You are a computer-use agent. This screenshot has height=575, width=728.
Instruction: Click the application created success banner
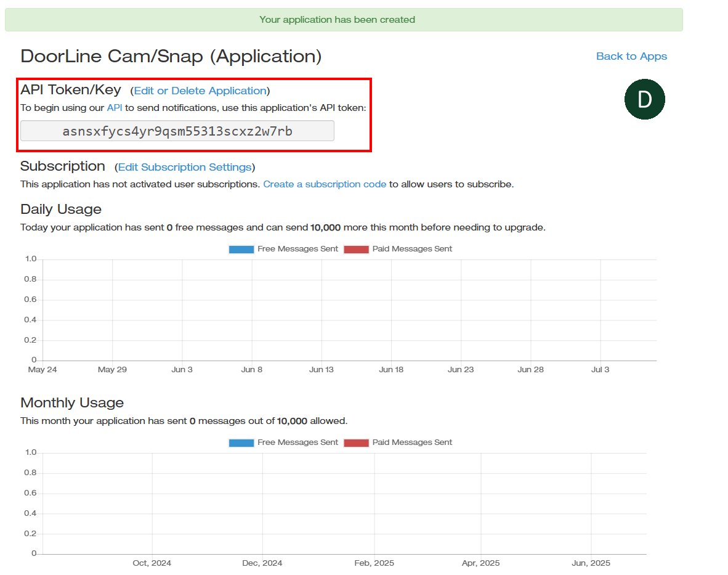coord(344,20)
